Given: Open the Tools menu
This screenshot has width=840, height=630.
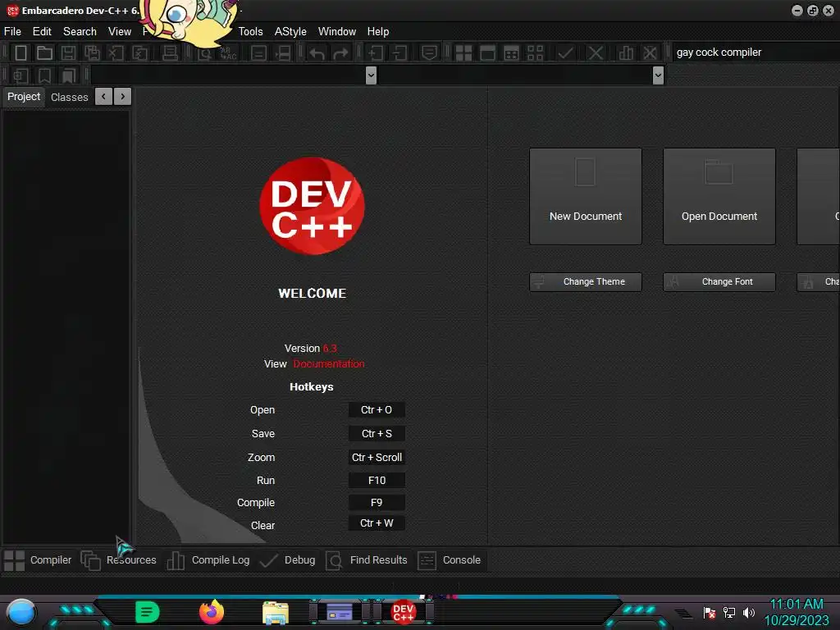Looking at the screenshot, I should [x=251, y=32].
